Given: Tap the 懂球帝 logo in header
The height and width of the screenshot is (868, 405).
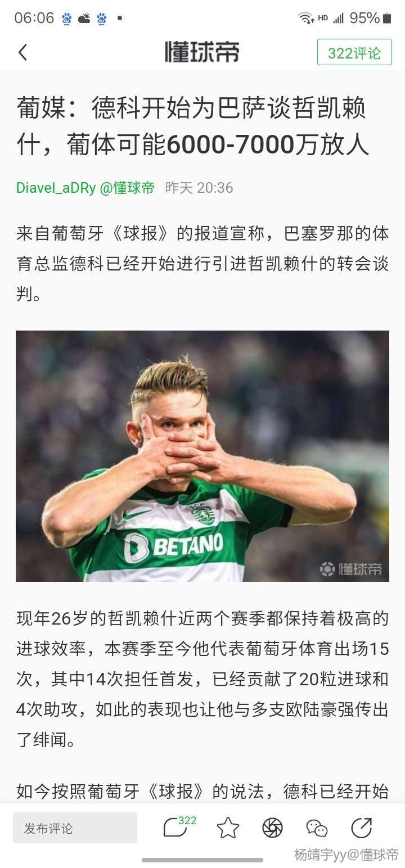Looking at the screenshot, I should coord(202,52).
